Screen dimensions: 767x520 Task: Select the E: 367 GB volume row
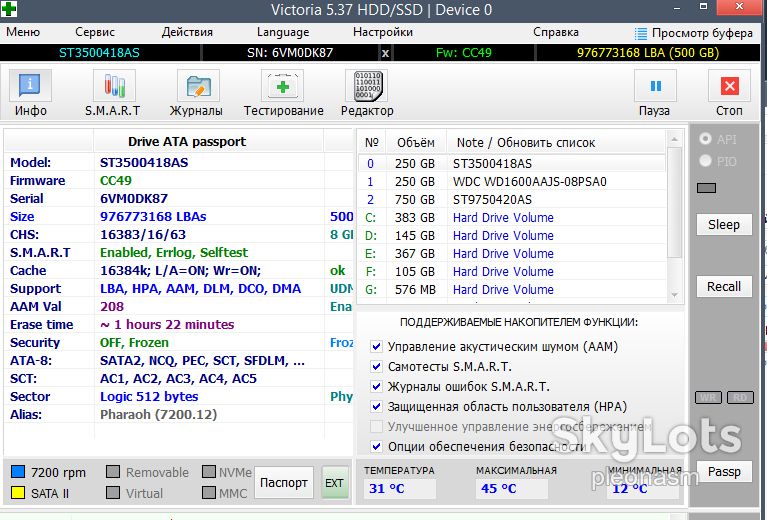[512, 253]
